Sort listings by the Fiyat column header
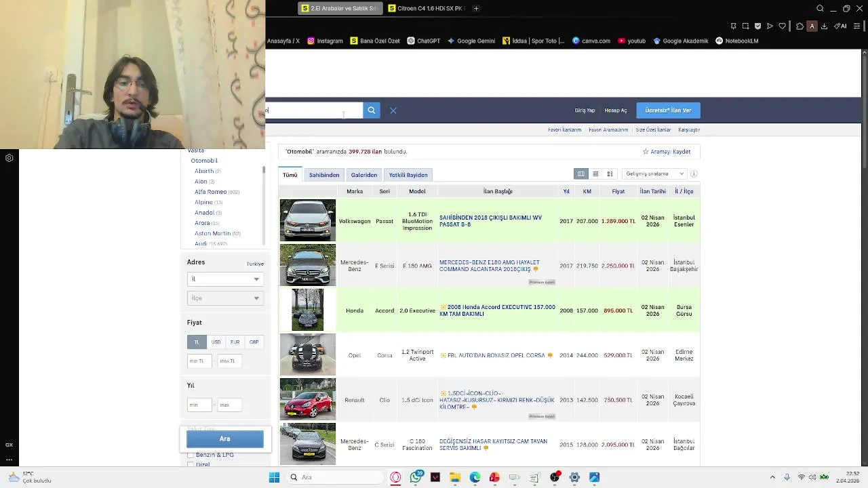Viewport: 868px width, 488px height. [618, 191]
